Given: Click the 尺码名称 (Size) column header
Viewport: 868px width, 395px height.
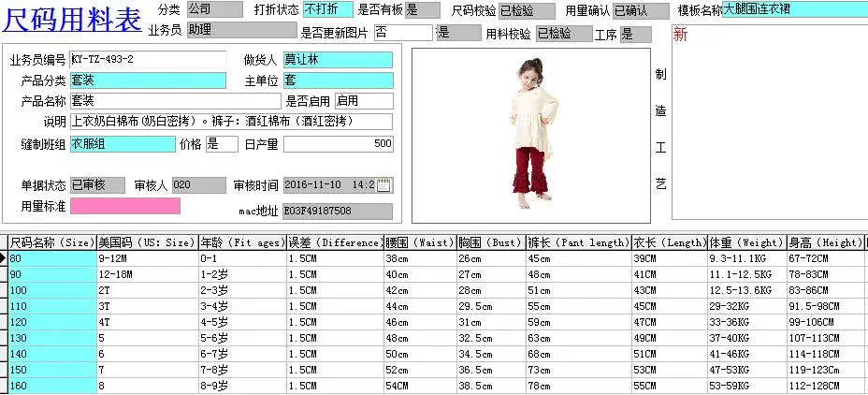Looking at the screenshot, I should pos(52,242).
